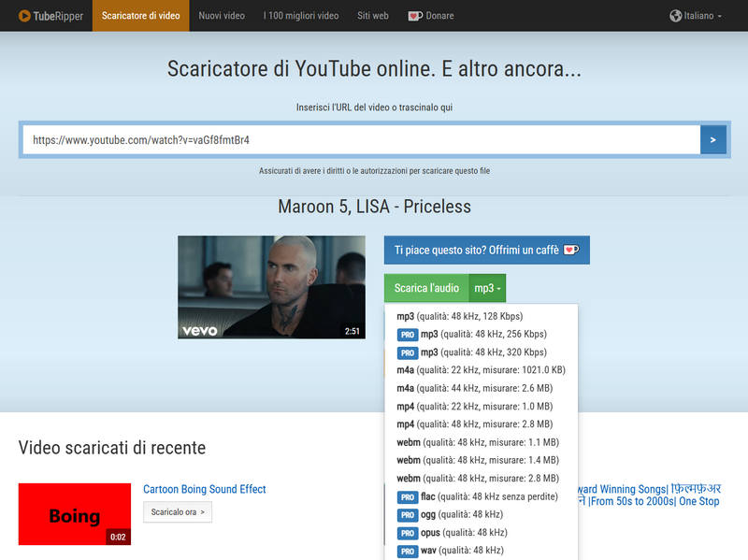Image resolution: width=748 pixels, height=560 pixels.
Task: Click the PRO badge beside wav
Action: tap(408, 551)
